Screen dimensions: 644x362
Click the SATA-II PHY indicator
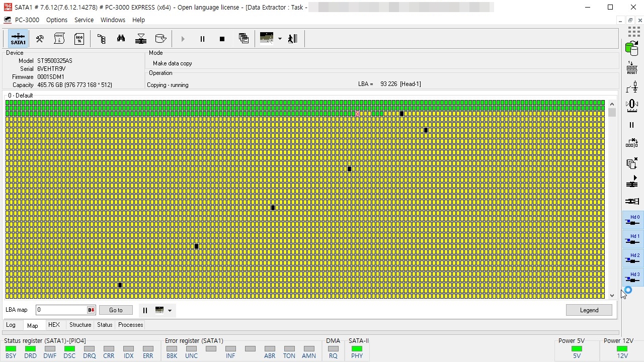[357, 349]
